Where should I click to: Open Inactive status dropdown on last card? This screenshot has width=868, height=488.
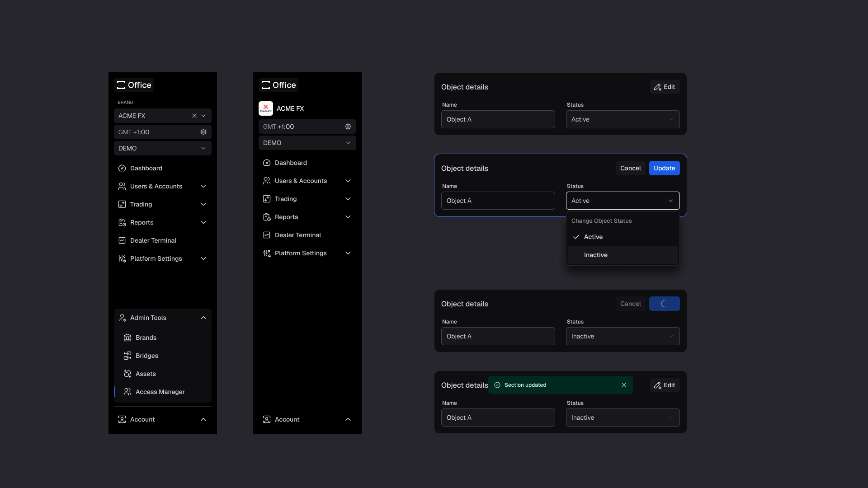click(623, 418)
